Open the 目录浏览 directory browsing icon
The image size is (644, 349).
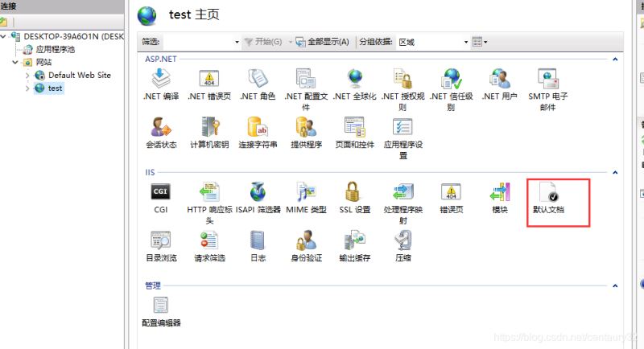tap(161, 246)
